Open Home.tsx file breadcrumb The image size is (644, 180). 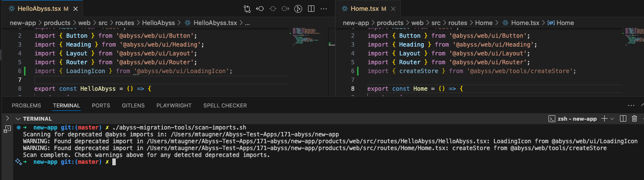click(520, 23)
